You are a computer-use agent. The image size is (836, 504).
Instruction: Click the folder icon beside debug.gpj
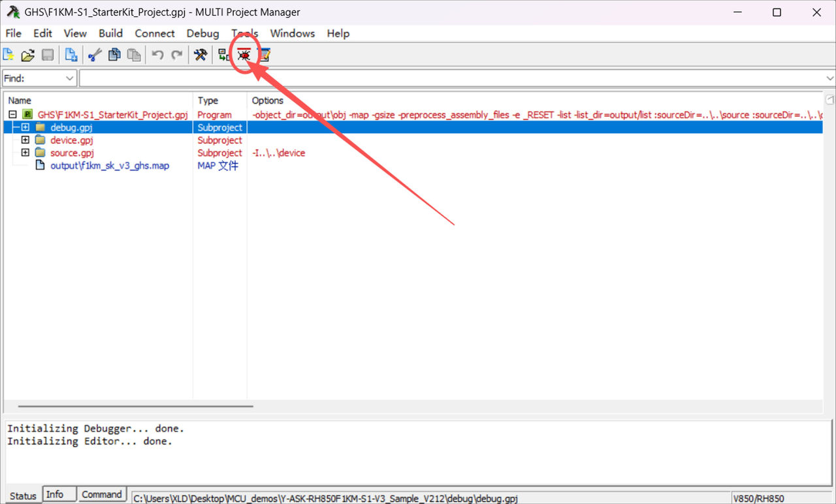[x=40, y=127]
